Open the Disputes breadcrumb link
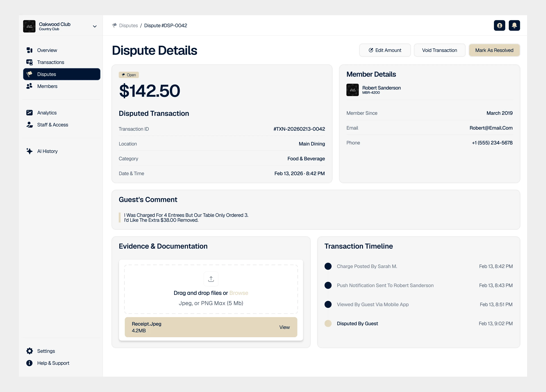546x392 pixels. click(x=128, y=25)
